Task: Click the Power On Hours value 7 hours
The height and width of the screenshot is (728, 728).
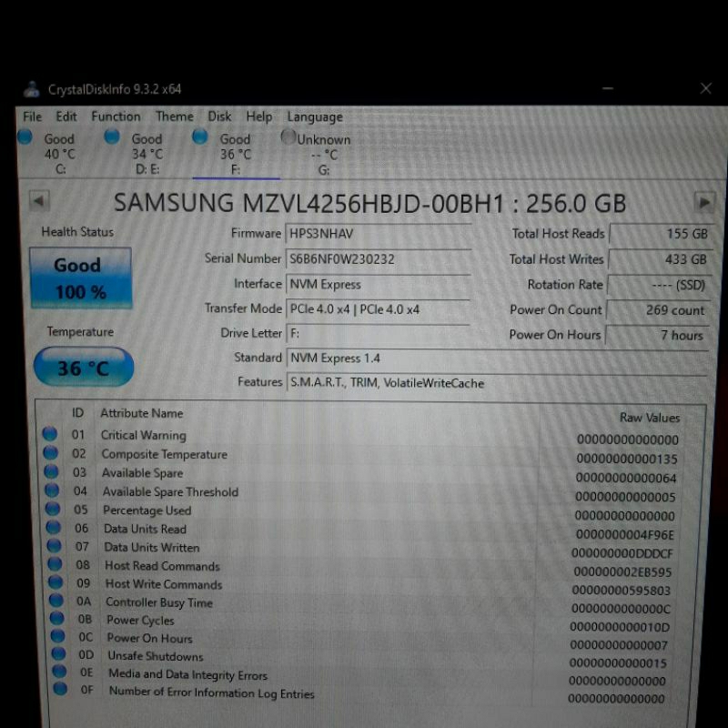Action: [x=657, y=335]
